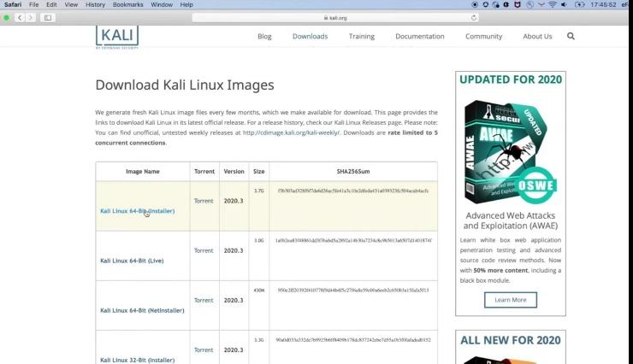Select SHA256 hash of 64-Bit (Installer)

pos(353,191)
